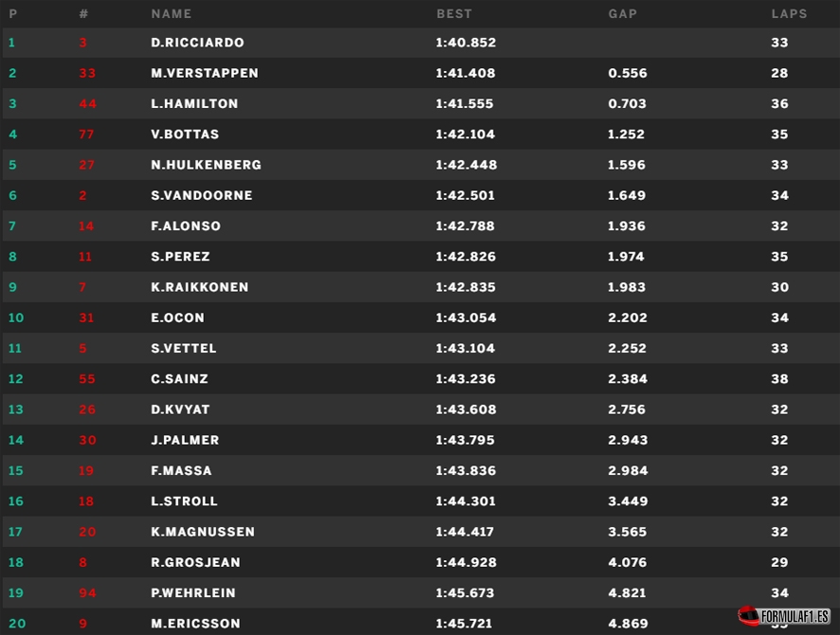Select driver P.WEHRLEIN
The width and height of the screenshot is (840, 635).
tap(192, 592)
